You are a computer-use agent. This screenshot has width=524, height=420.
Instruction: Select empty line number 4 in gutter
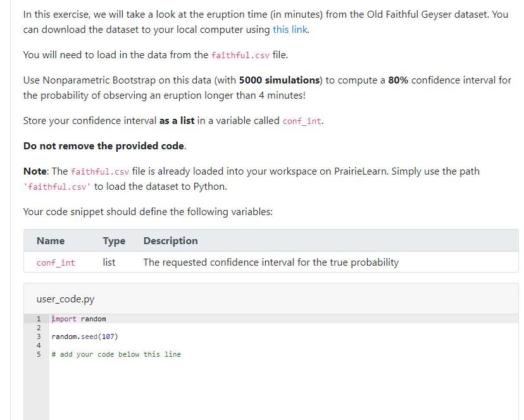tap(39, 345)
